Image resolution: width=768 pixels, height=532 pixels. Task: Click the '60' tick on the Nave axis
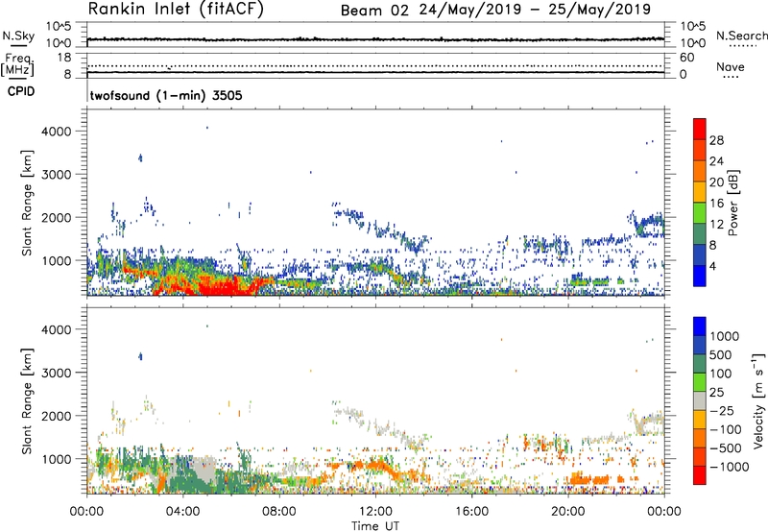click(686, 58)
